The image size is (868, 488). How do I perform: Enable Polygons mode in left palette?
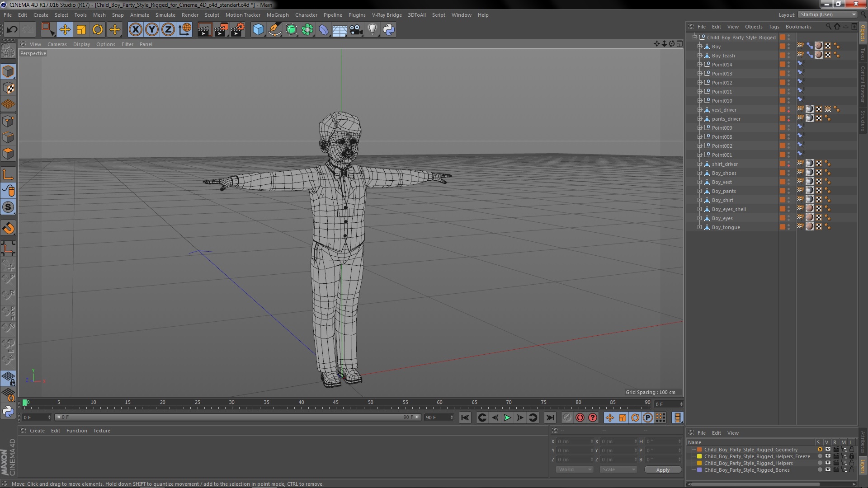click(8, 154)
